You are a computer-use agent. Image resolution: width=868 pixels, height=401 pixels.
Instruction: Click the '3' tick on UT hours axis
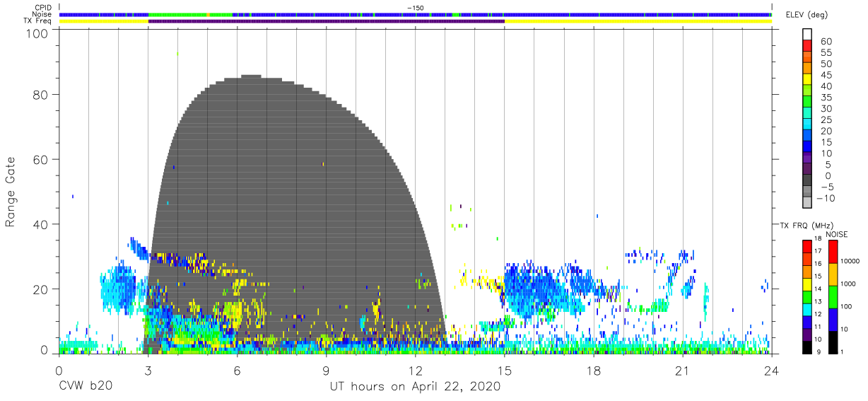coord(148,371)
